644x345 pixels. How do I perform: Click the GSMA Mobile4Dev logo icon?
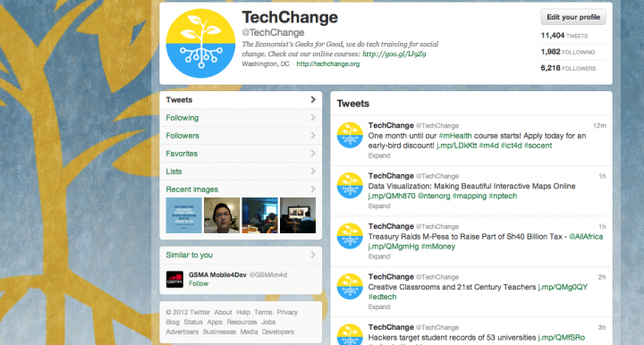(x=174, y=280)
